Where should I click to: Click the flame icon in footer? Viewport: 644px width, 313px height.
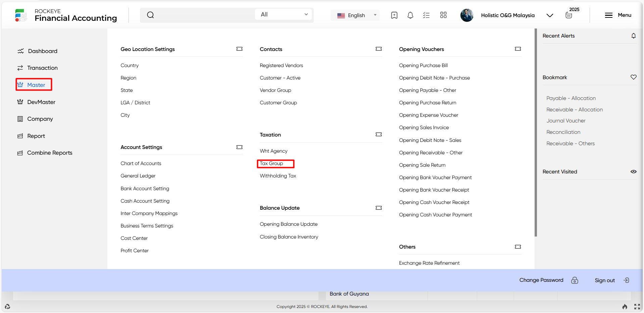tap(625, 307)
